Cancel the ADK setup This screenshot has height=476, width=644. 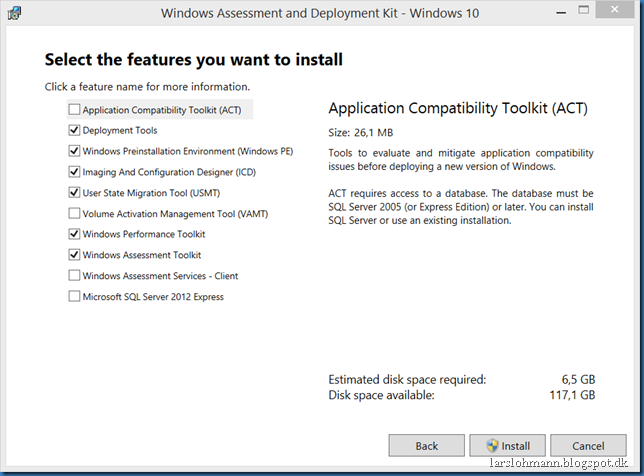coord(588,446)
